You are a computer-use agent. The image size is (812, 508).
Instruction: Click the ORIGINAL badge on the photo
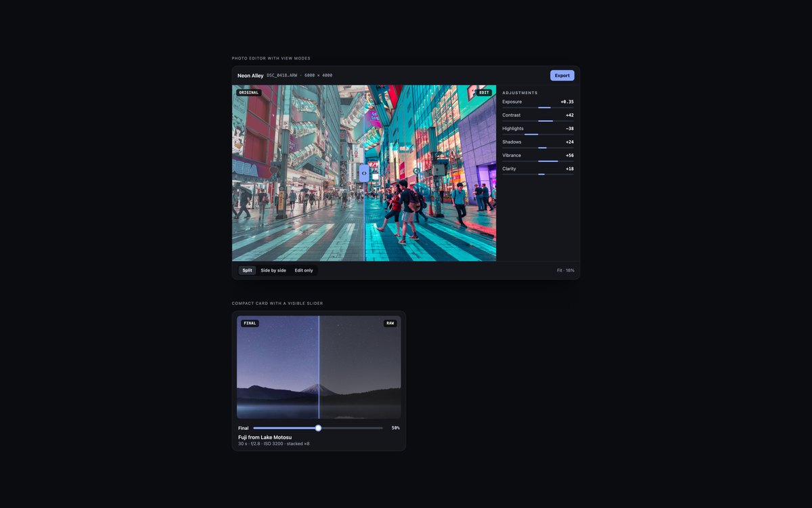tap(248, 92)
